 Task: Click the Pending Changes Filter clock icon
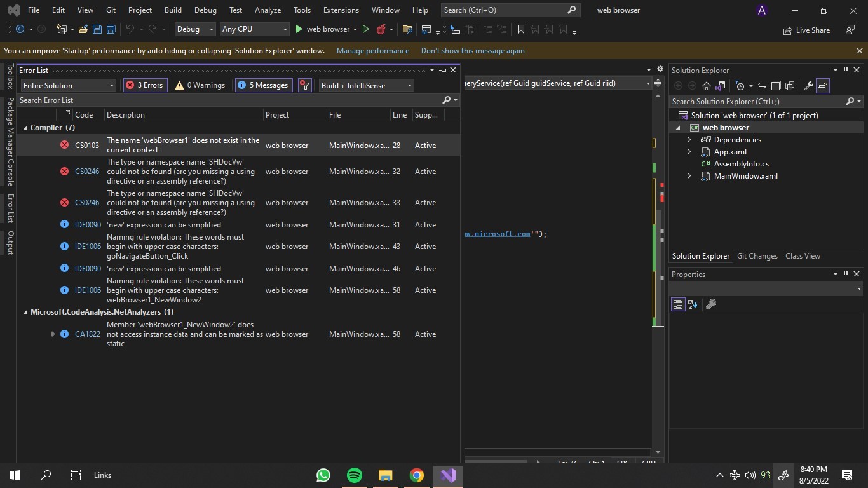point(740,86)
